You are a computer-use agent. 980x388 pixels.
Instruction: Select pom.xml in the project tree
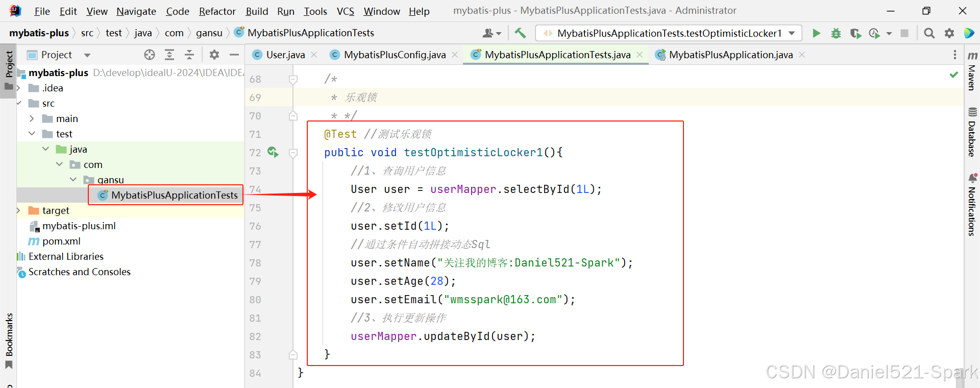pyautogui.click(x=61, y=241)
